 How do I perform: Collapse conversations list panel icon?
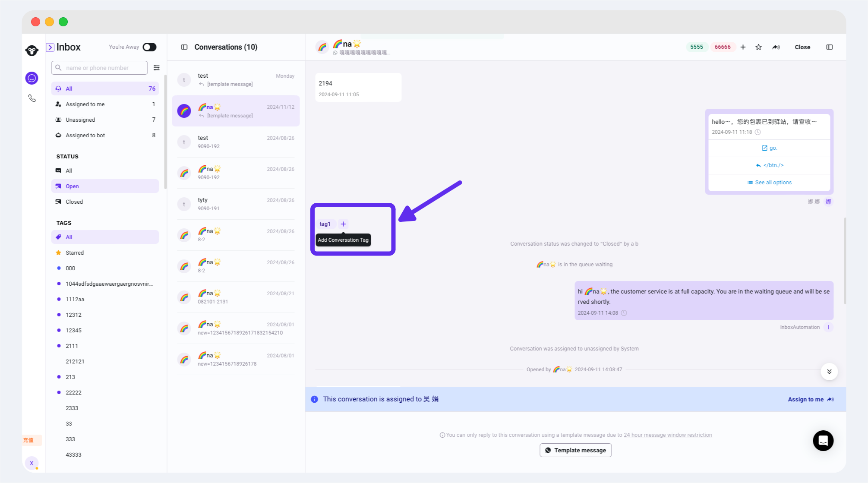click(184, 47)
